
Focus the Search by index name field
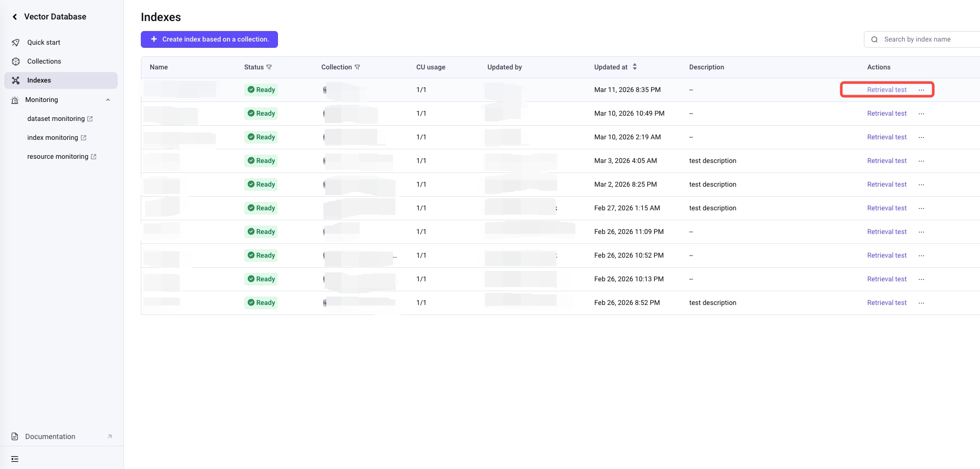point(925,39)
